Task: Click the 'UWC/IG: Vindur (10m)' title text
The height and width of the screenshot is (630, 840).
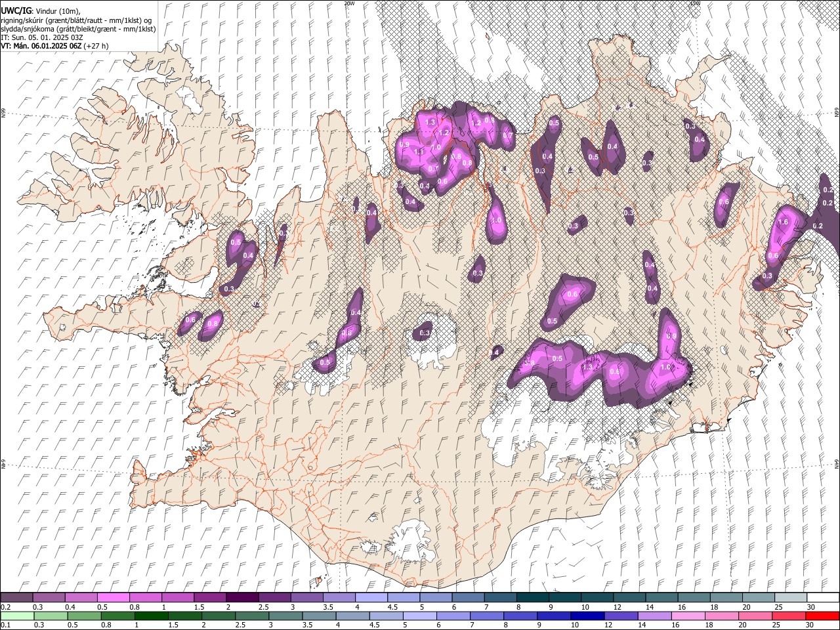Action: [x=40, y=11]
